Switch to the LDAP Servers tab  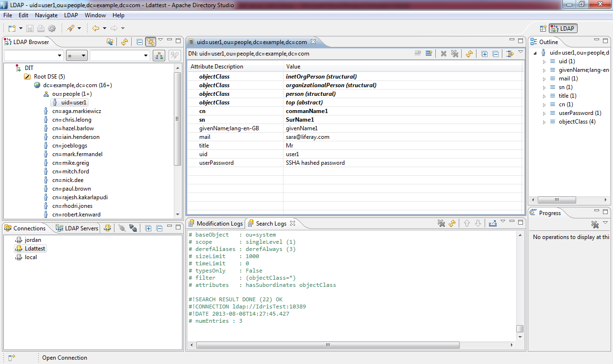(77, 228)
